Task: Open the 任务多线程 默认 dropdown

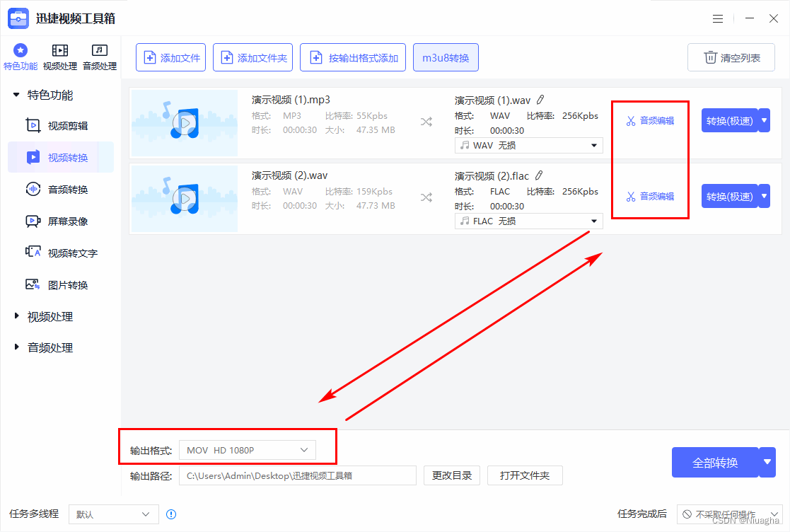Action: pos(114,514)
